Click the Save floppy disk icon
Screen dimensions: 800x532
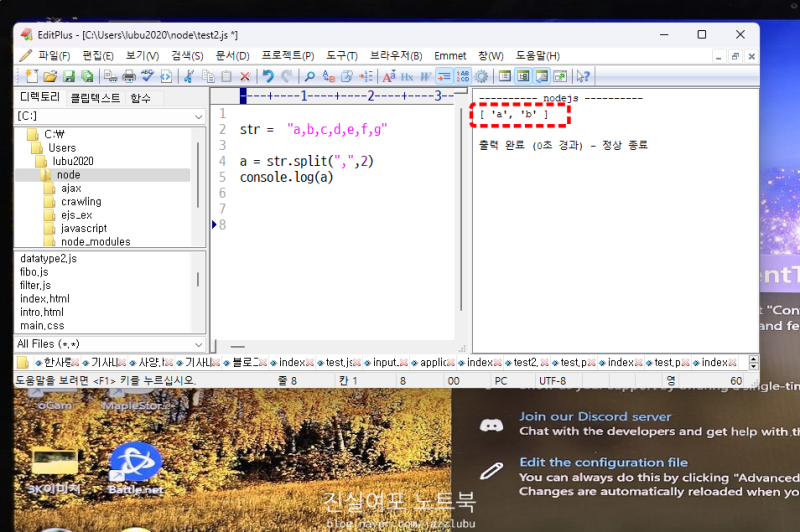point(69,77)
